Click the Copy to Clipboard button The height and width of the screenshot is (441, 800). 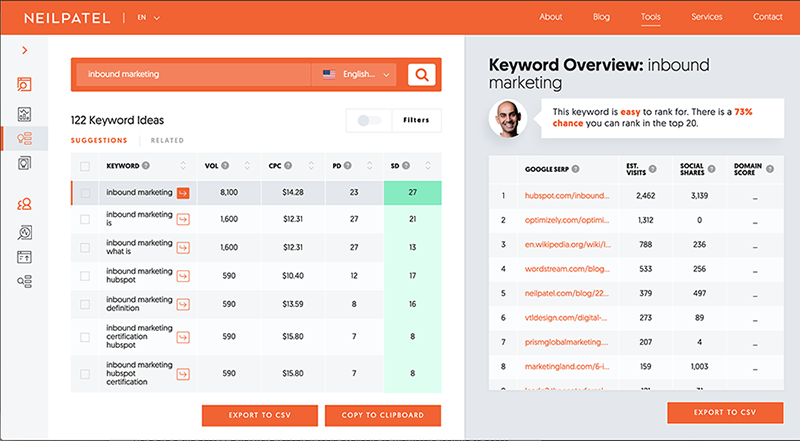[x=383, y=415]
